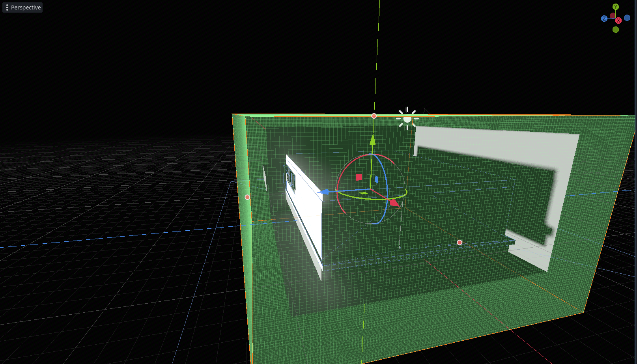Click the red resize handle on the left face
This screenshot has width=637, height=364.
(x=247, y=197)
